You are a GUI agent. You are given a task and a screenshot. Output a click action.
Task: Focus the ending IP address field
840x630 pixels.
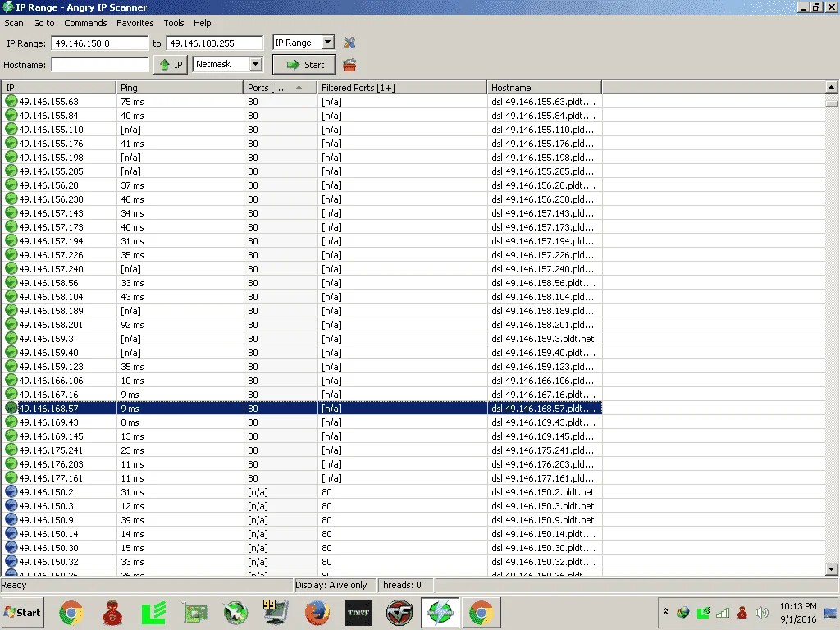pyautogui.click(x=215, y=43)
